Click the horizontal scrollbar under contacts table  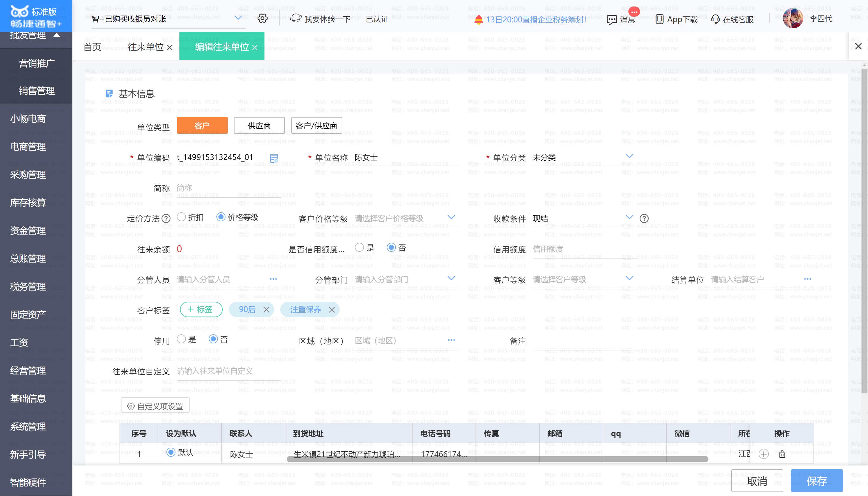[x=497, y=459]
